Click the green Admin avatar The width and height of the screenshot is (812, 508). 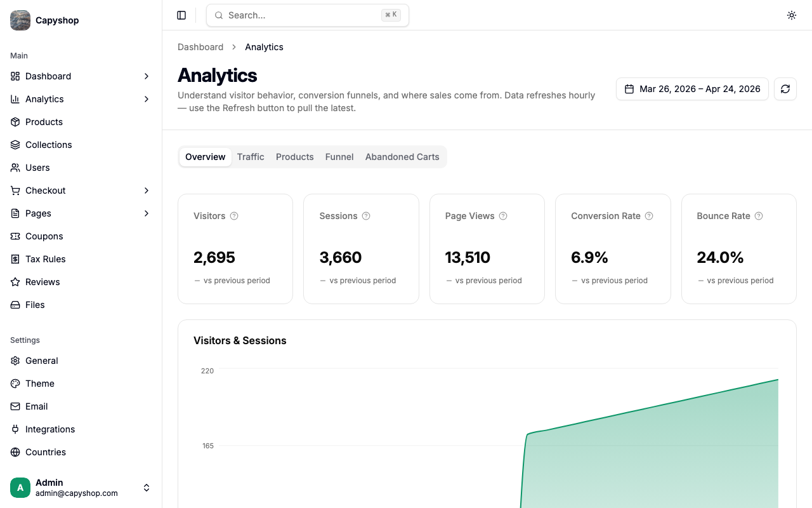(x=20, y=488)
